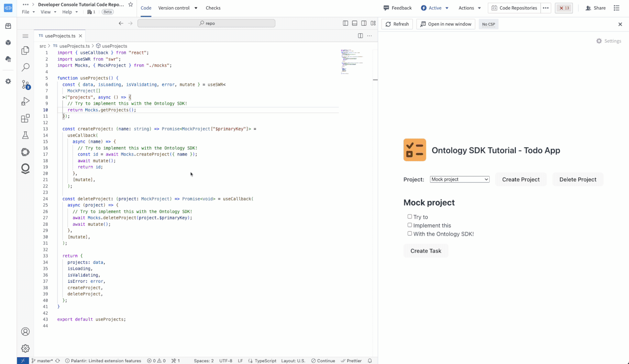
Task: Refresh the preview panel
Action: tap(397, 24)
